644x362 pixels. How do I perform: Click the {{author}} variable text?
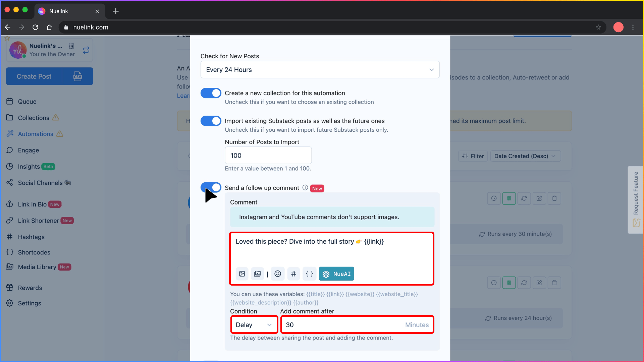[x=306, y=302]
